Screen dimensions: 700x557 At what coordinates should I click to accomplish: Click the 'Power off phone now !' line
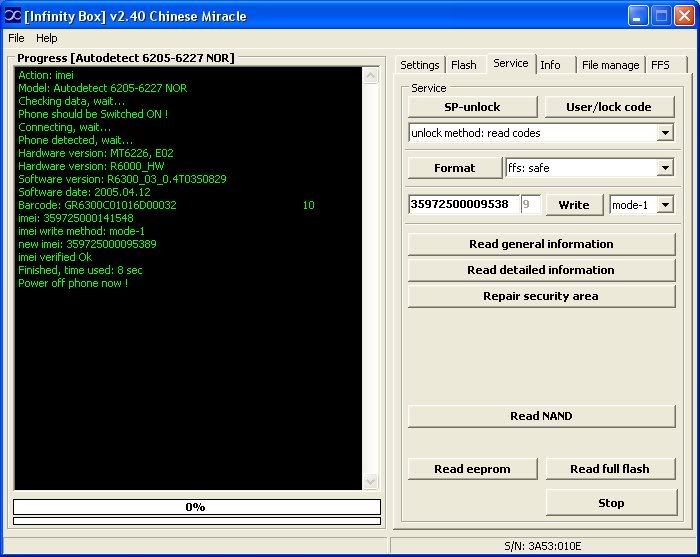coord(73,283)
